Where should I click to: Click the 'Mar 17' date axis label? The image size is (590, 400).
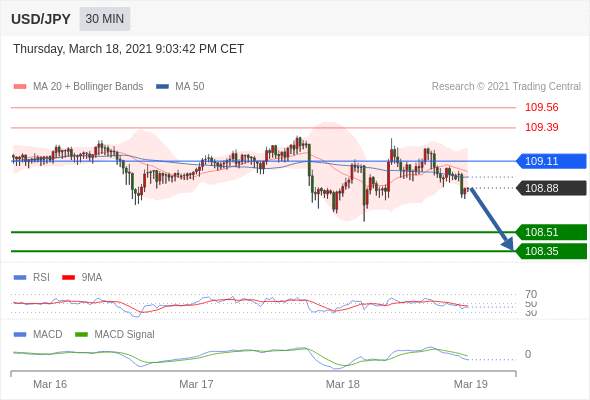tap(196, 384)
